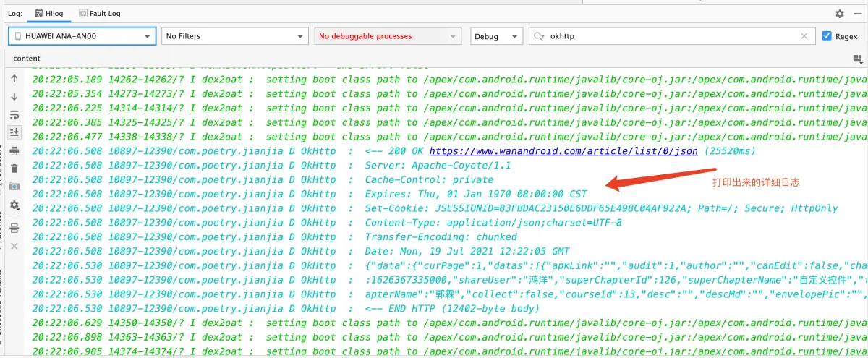Image resolution: width=868 pixels, height=358 pixels.
Task: Click the 20:22:06.985 dex2oat log line
Action: click(x=448, y=351)
